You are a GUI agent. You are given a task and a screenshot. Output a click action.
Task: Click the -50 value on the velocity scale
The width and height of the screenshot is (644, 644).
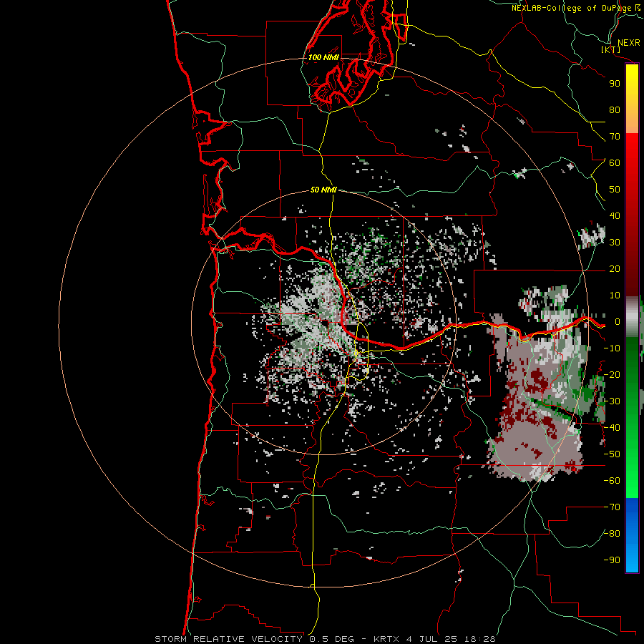(x=612, y=454)
